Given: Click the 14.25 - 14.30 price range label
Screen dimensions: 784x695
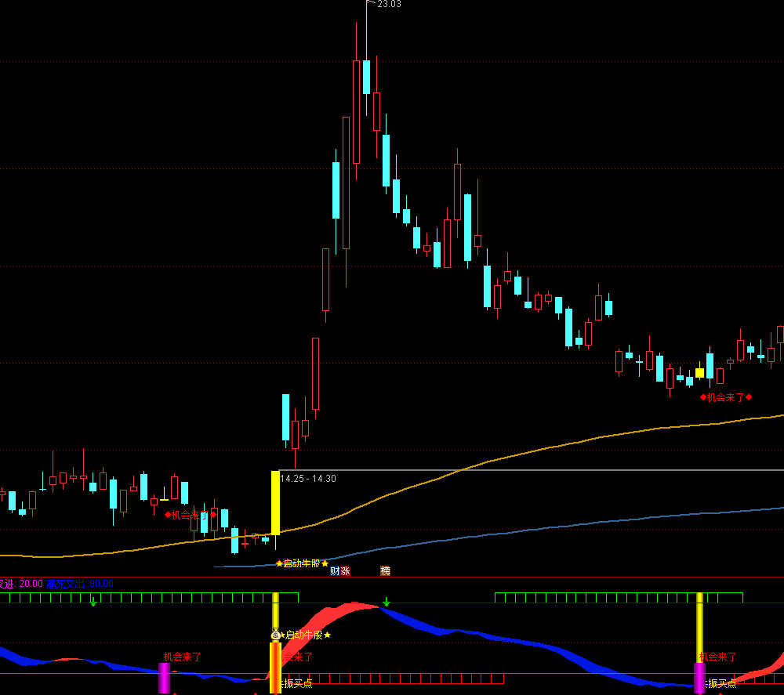Looking at the screenshot, I should [x=308, y=479].
